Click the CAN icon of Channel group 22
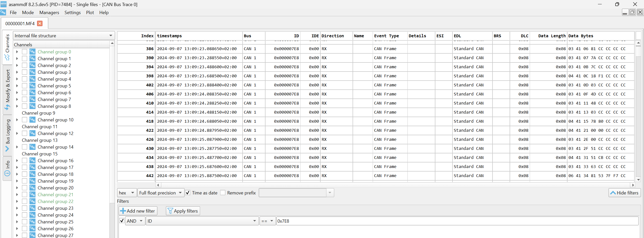The image size is (644, 238). point(32,201)
